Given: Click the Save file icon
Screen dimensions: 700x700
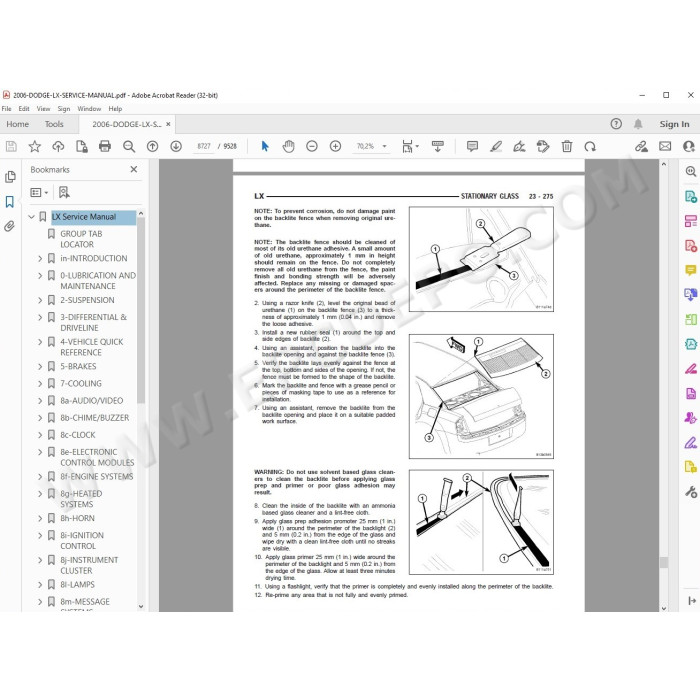Looking at the screenshot, I should [11, 146].
